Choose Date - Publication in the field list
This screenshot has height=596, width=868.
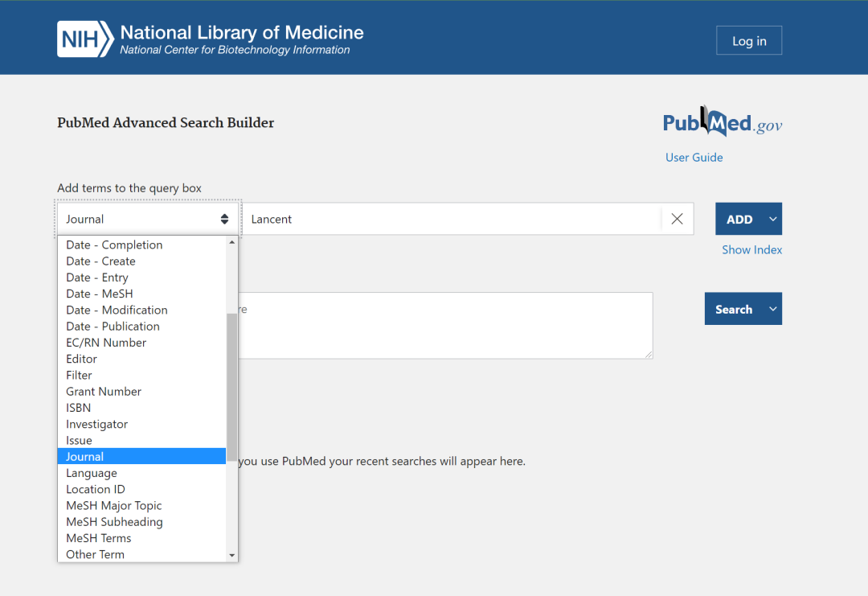pos(113,326)
